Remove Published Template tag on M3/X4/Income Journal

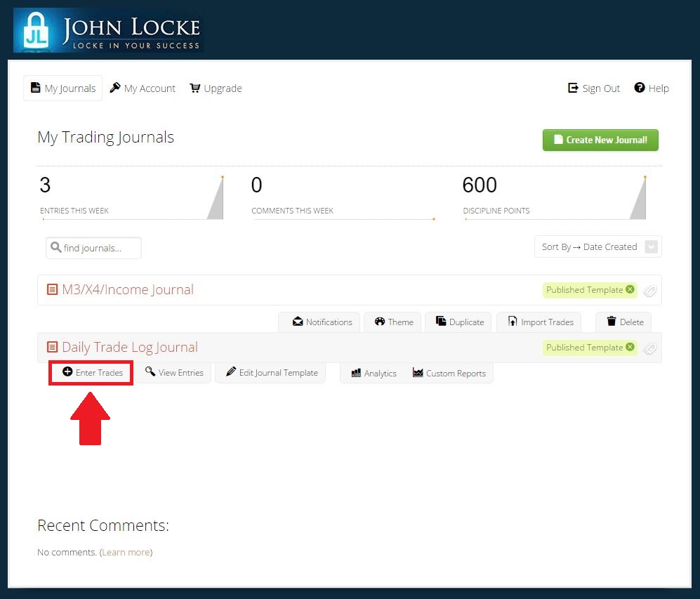pyautogui.click(x=630, y=289)
